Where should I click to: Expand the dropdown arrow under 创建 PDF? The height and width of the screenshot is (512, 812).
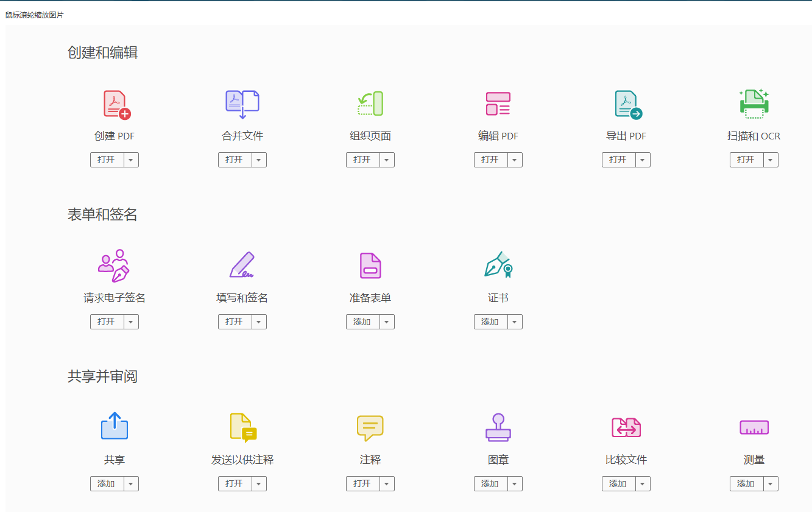click(132, 160)
